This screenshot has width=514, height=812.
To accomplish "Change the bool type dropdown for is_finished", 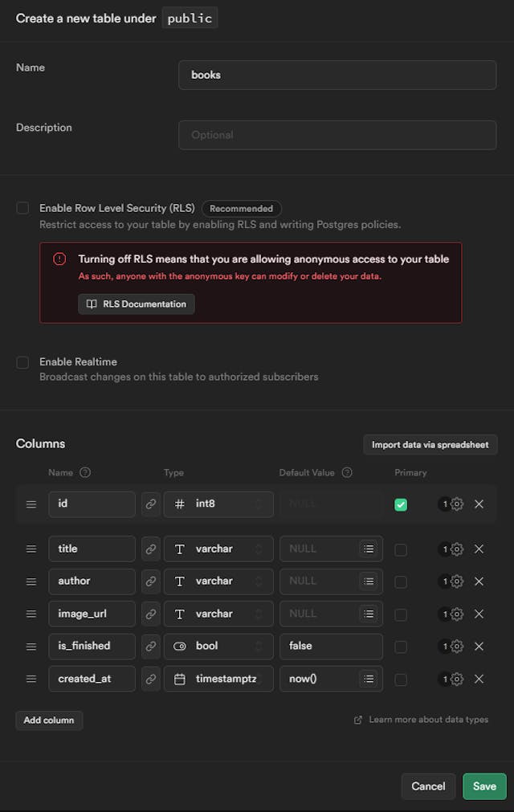I will click(218, 647).
